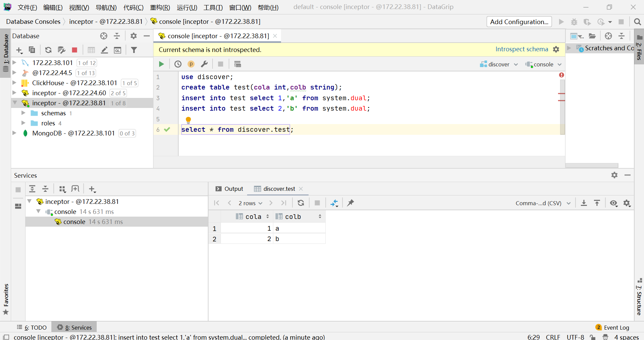The image size is (644, 340).
Task: Pin the discover.test result tab
Action: click(x=351, y=203)
